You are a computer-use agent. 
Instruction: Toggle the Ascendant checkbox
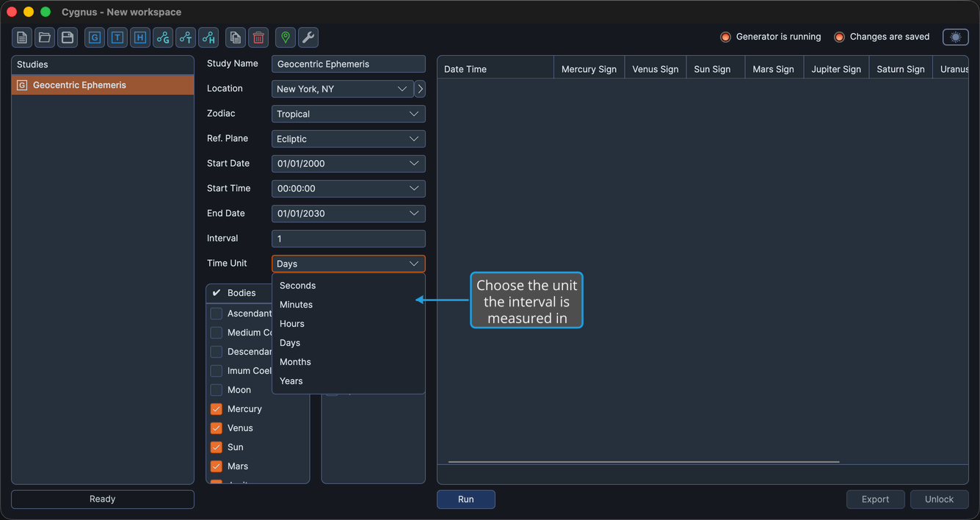click(217, 314)
